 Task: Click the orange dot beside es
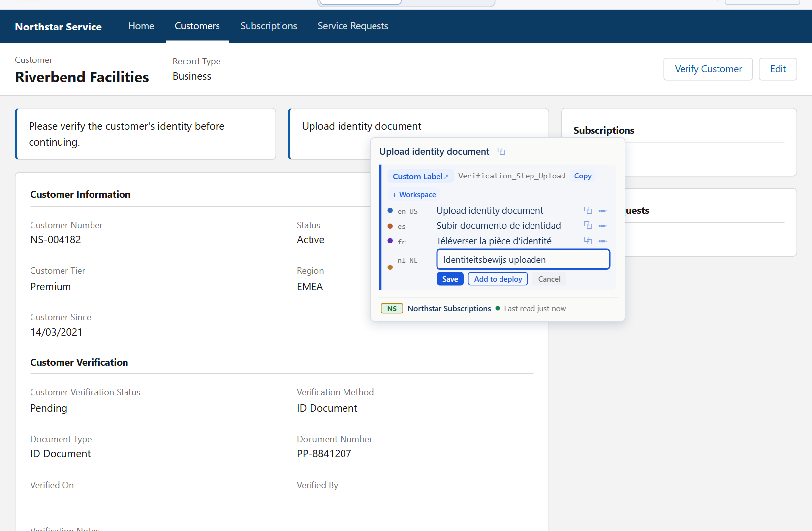(390, 226)
